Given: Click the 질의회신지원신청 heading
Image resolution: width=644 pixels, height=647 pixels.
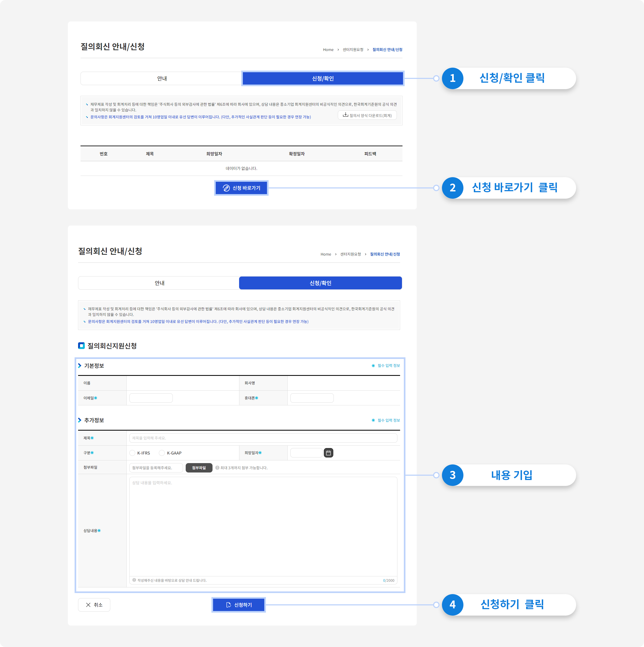Looking at the screenshot, I should click(112, 346).
